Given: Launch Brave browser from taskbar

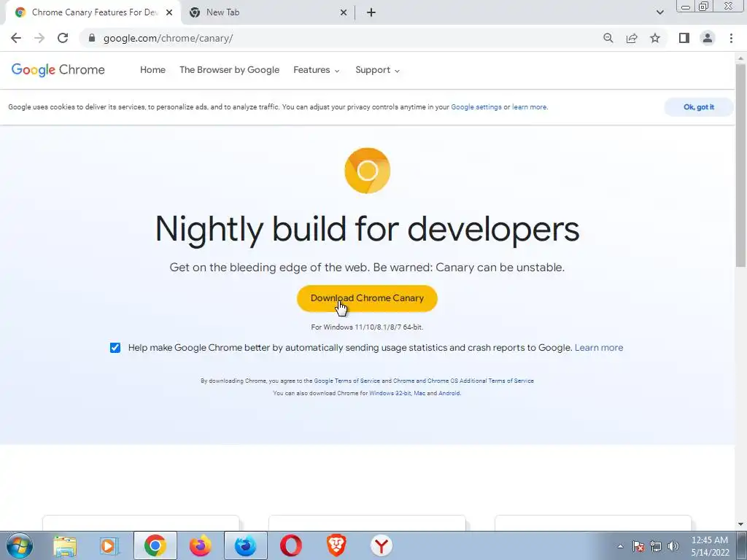Looking at the screenshot, I should point(336,545).
